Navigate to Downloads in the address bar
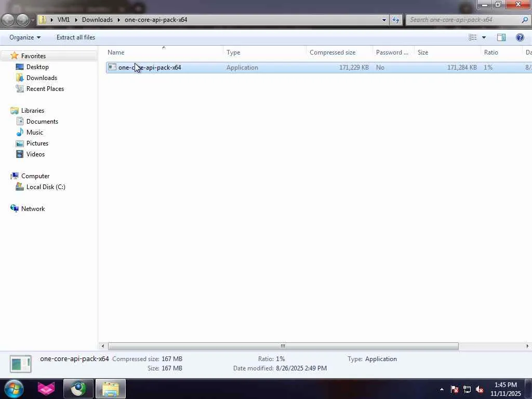Screen dimensions: 532x399 97,20
